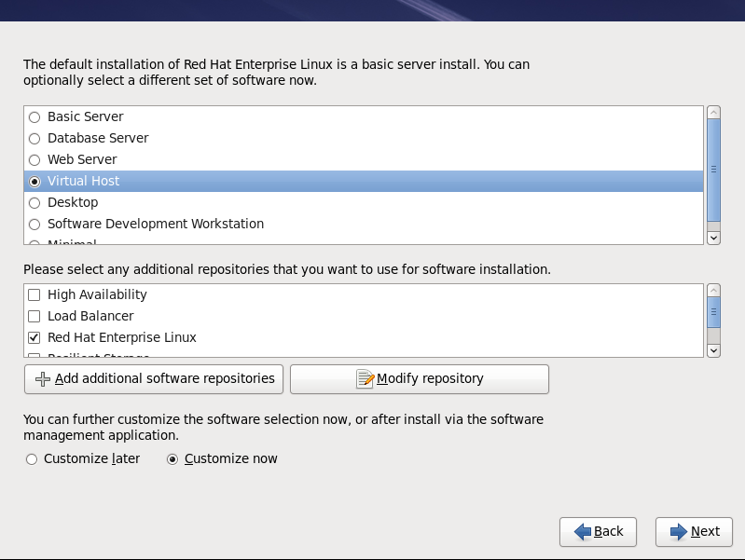
Task: Choose the Customize later option
Action: tap(32, 459)
